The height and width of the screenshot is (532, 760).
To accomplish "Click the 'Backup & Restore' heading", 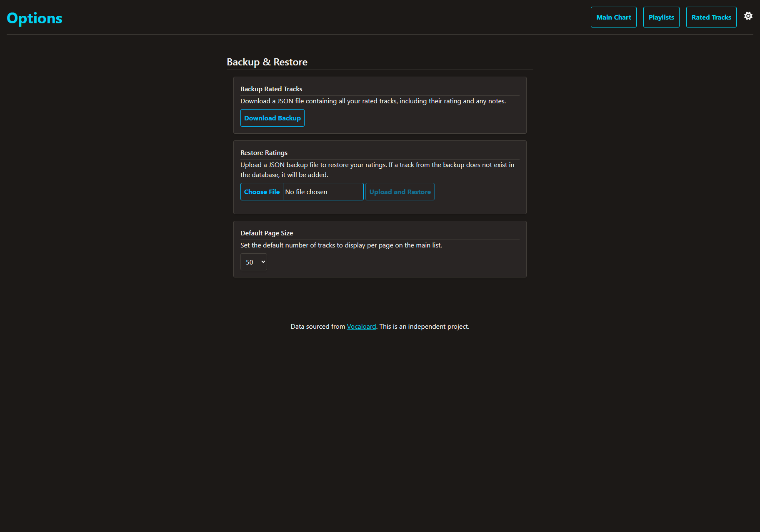I will pos(267,62).
